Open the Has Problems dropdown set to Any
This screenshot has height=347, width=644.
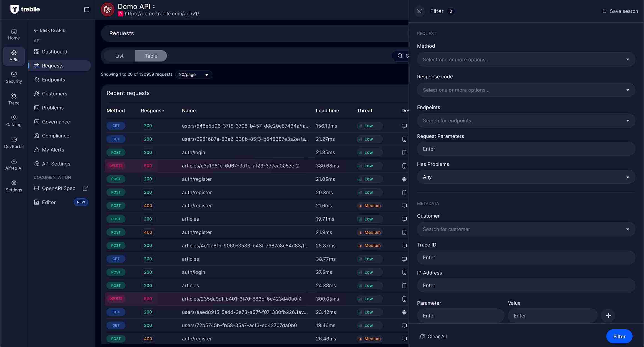pos(526,177)
